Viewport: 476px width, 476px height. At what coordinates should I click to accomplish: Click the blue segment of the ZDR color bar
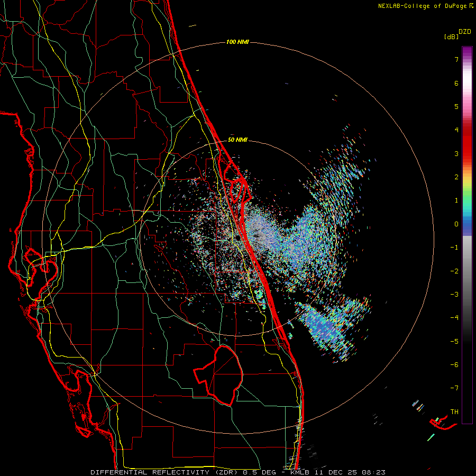467,226
